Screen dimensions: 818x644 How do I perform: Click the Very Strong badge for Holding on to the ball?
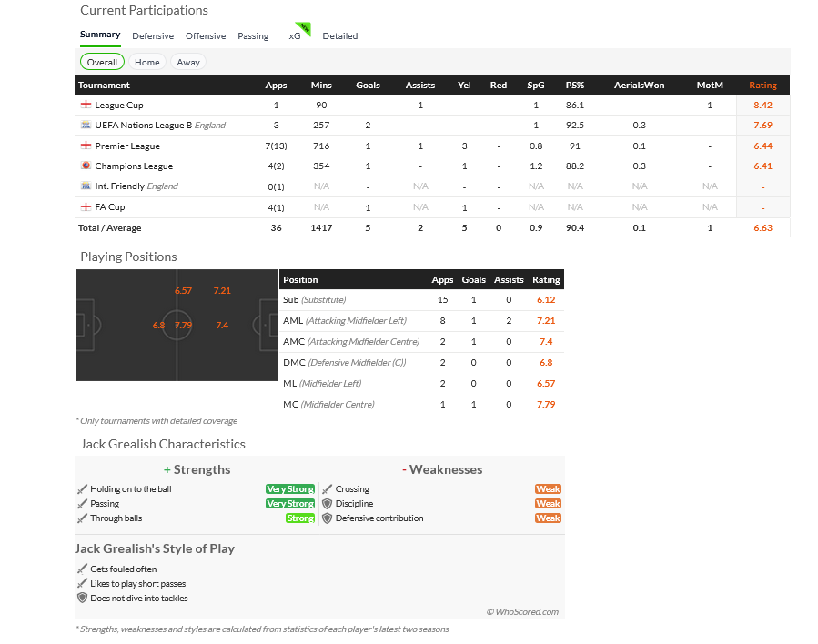point(290,489)
